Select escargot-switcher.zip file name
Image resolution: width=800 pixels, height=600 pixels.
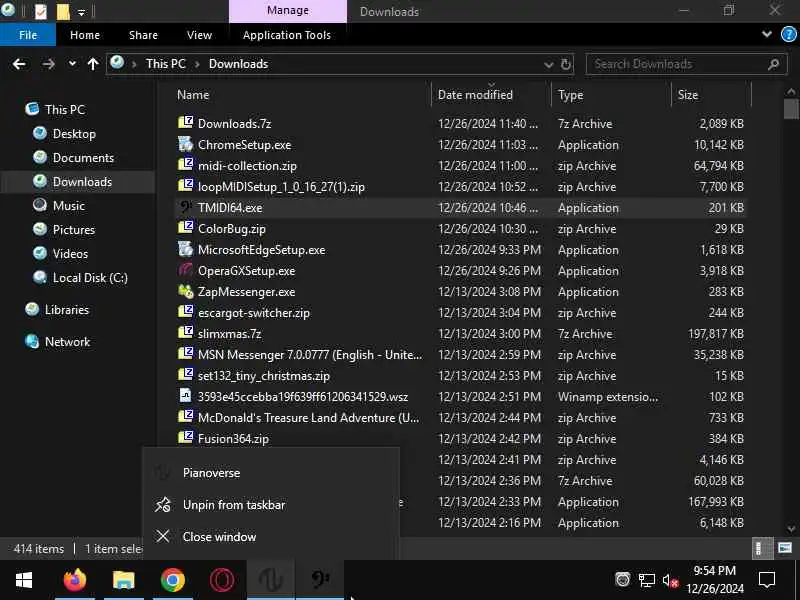254,313
